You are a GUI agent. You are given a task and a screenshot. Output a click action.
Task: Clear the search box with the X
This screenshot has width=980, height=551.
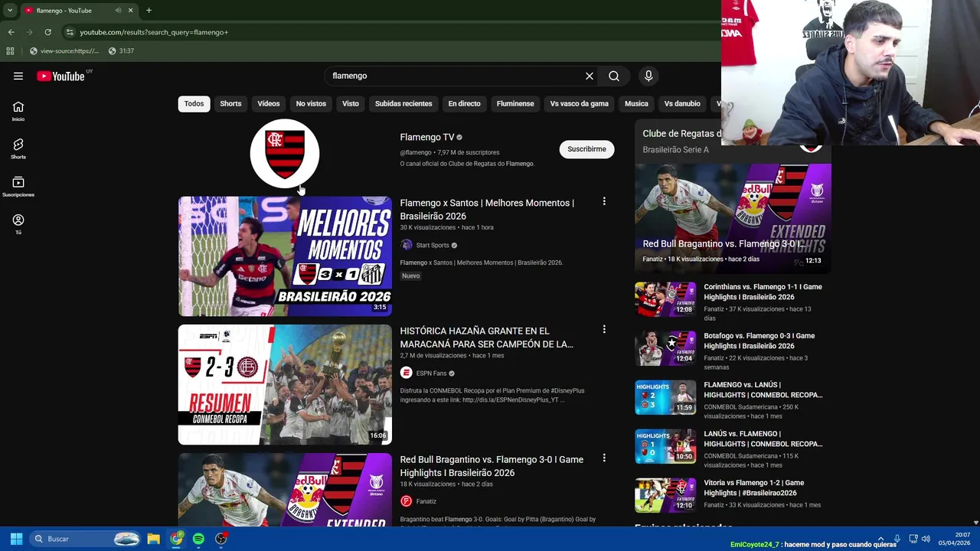pos(590,76)
